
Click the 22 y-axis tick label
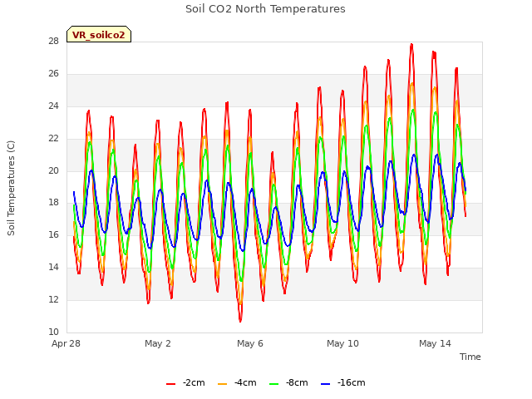53,139
